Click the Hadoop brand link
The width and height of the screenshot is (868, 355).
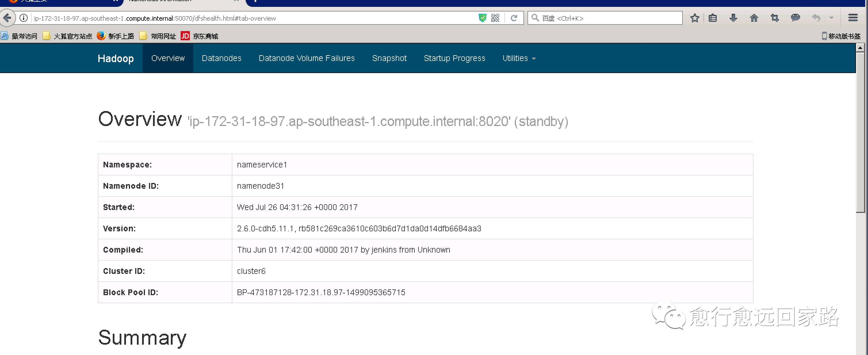point(116,58)
